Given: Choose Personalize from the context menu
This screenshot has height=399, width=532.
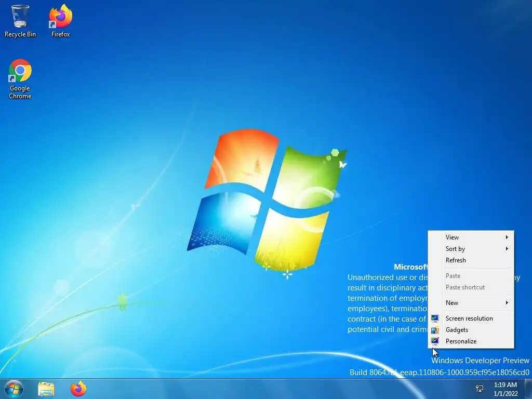Looking at the screenshot, I should pyautogui.click(x=471, y=341).
